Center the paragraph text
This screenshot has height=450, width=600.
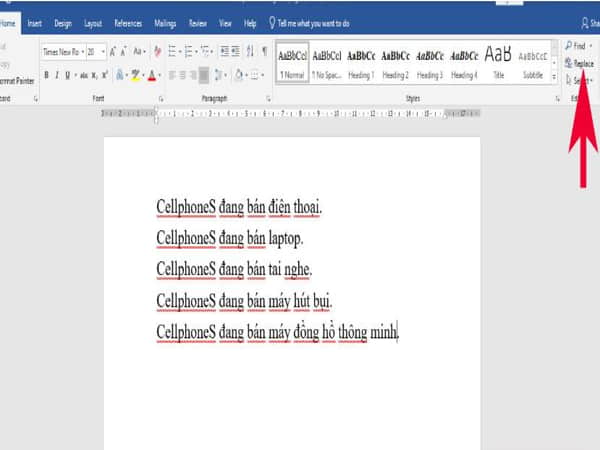(183, 75)
